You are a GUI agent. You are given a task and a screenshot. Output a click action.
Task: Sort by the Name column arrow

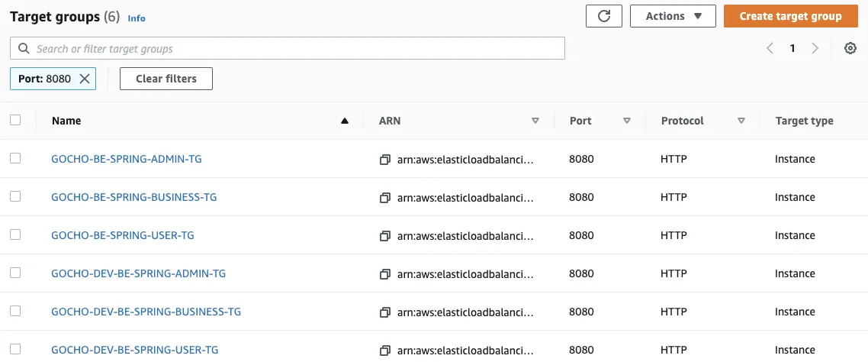pos(345,121)
